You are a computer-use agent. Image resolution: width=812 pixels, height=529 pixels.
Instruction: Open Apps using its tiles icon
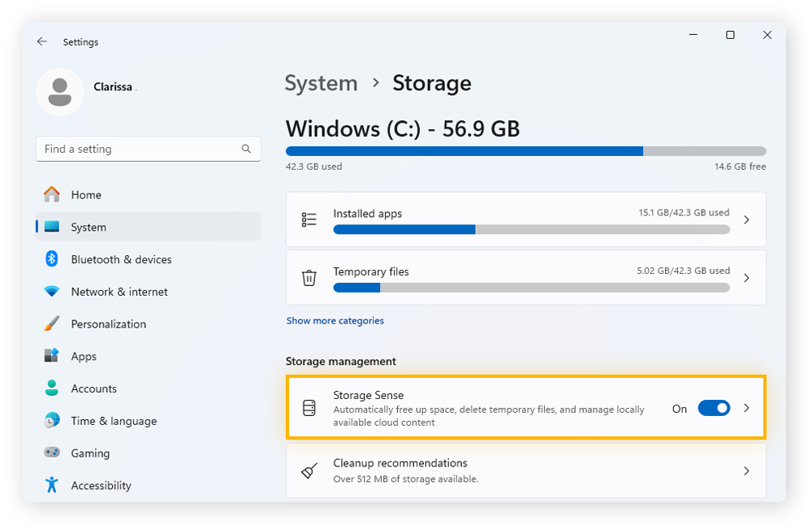pos(52,356)
